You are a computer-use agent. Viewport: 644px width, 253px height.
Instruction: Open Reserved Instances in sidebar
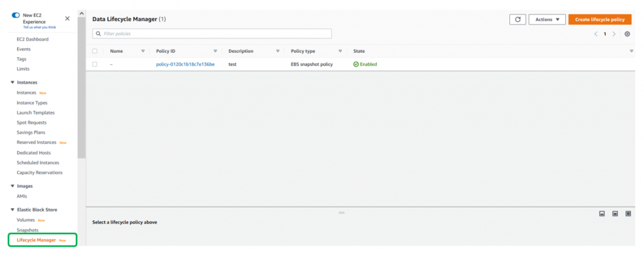36,142
